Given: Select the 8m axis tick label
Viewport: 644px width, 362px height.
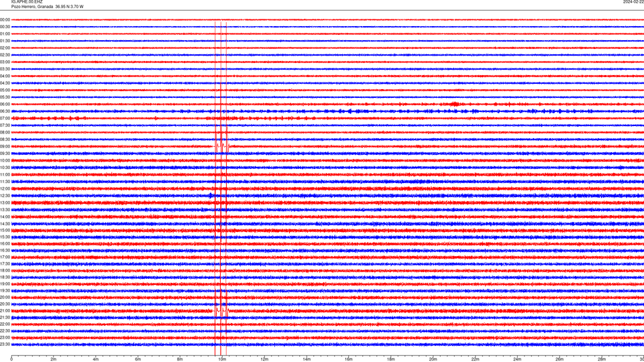Looking at the screenshot, I should click(x=180, y=359).
